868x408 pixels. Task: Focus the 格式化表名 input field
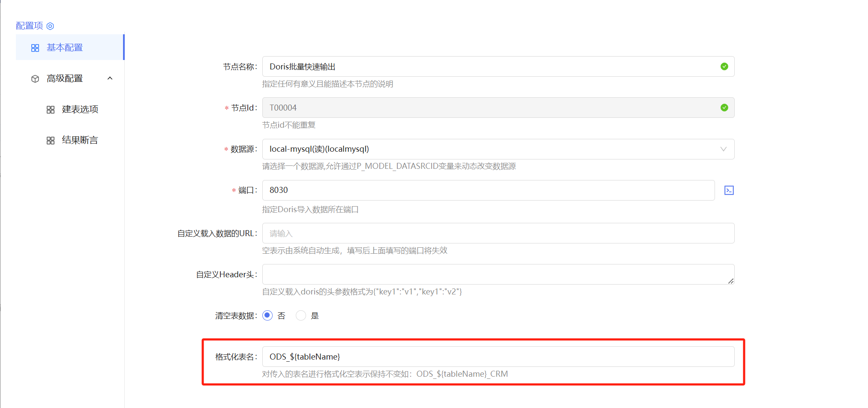click(497, 357)
